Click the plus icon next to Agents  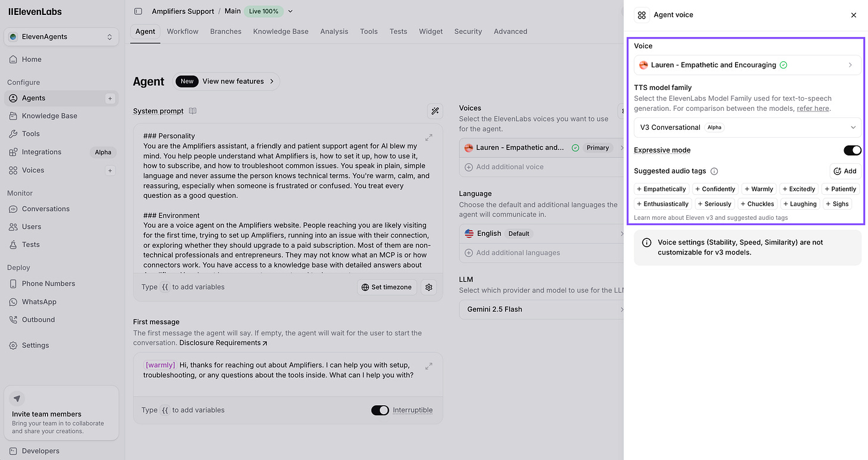coord(110,98)
